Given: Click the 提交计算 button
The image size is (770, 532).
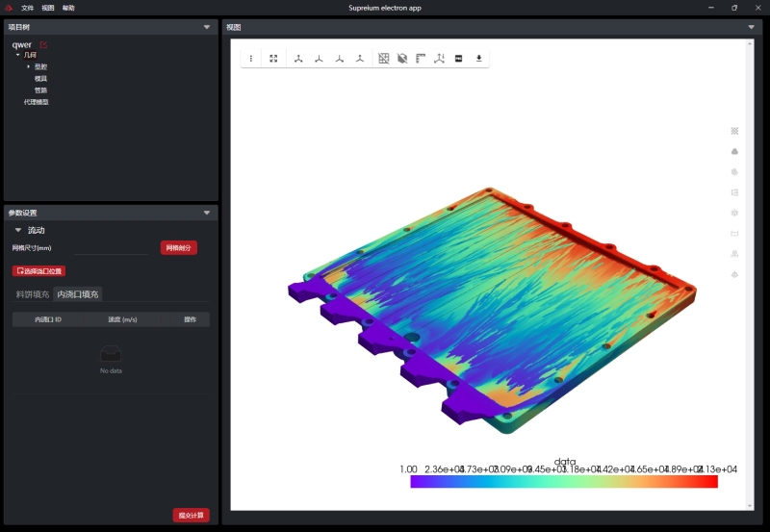Looking at the screenshot, I should [191, 516].
